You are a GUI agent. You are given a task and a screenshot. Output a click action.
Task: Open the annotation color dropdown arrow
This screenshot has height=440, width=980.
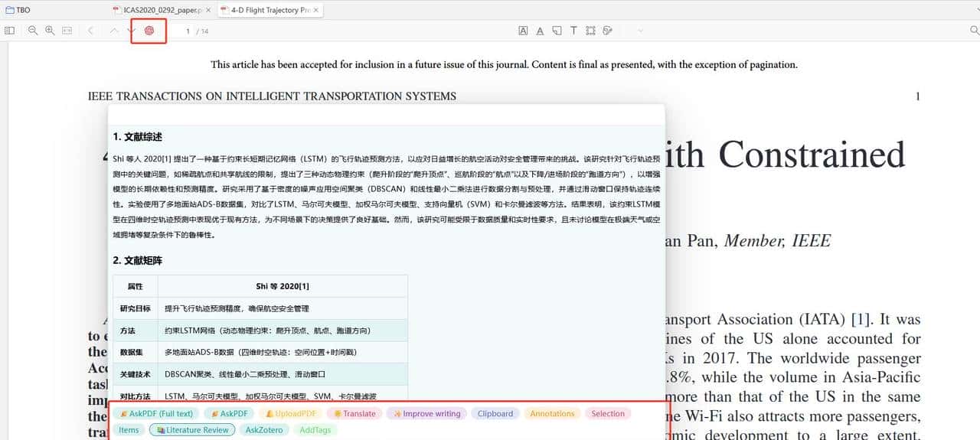[640, 31]
